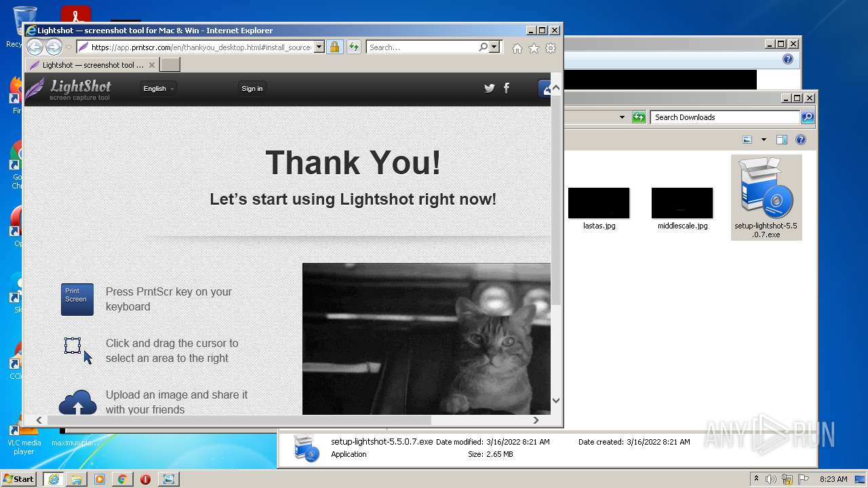Close the Lightshot tab
868x488 pixels.
pyautogui.click(x=152, y=65)
